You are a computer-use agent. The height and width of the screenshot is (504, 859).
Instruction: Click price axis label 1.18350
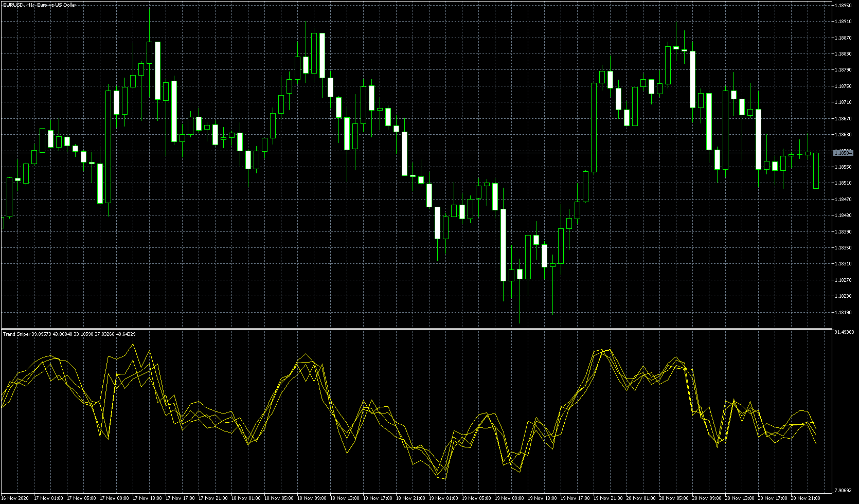(x=844, y=248)
